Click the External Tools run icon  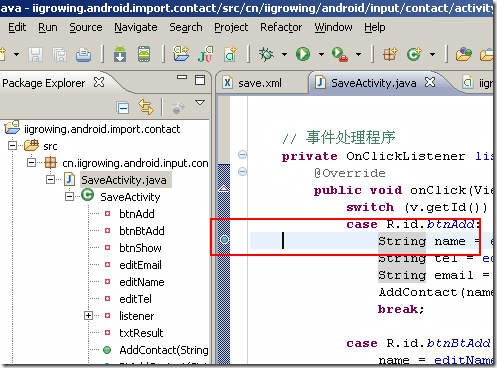340,54
